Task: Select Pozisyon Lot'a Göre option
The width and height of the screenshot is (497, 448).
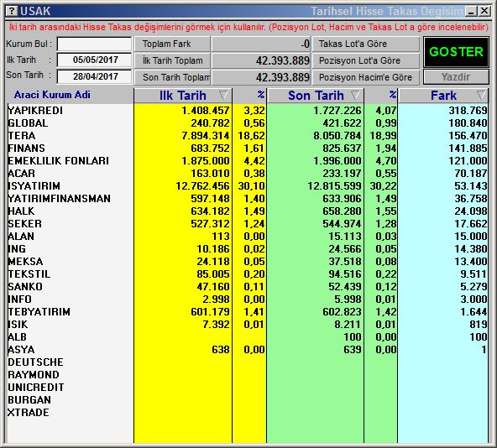Action: pyautogui.click(x=366, y=60)
